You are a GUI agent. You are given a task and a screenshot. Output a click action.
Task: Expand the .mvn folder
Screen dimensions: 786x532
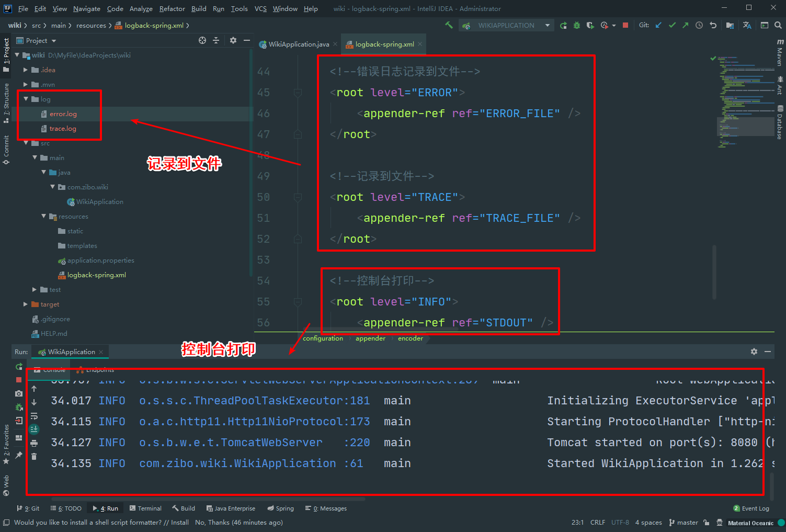(x=25, y=84)
